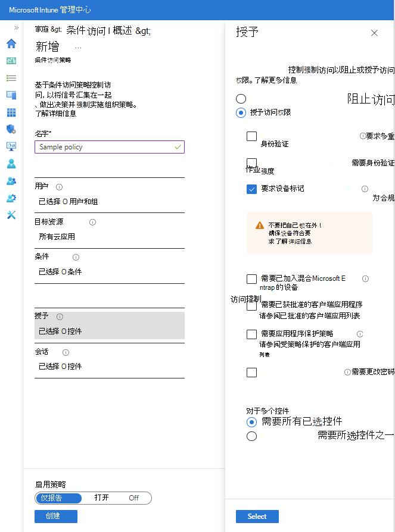
Task: Show info icon for 需要应用程序保护策略
Action: [x=360, y=334]
